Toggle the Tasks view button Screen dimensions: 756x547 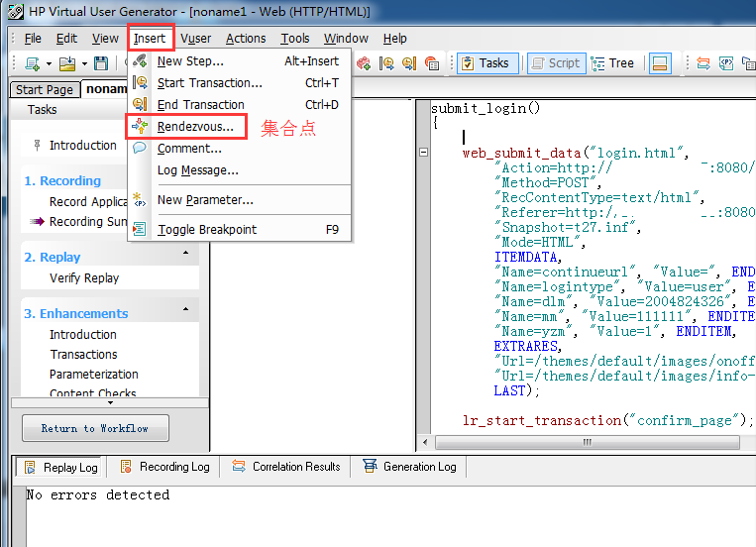pyautogui.click(x=487, y=63)
